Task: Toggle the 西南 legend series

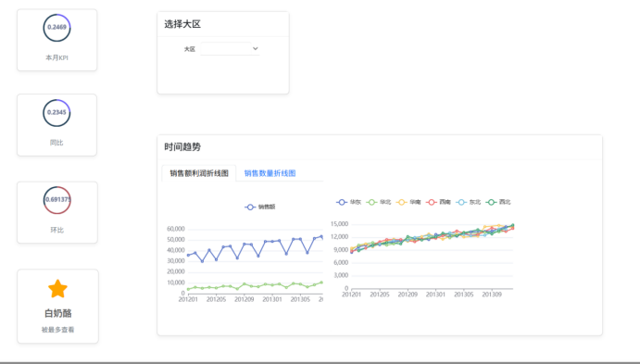Action: pos(438,202)
